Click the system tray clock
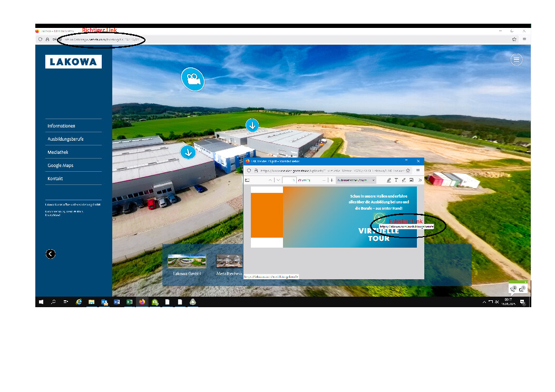Image resolution: width=555 pixels, height=392 pixels. 508,302
